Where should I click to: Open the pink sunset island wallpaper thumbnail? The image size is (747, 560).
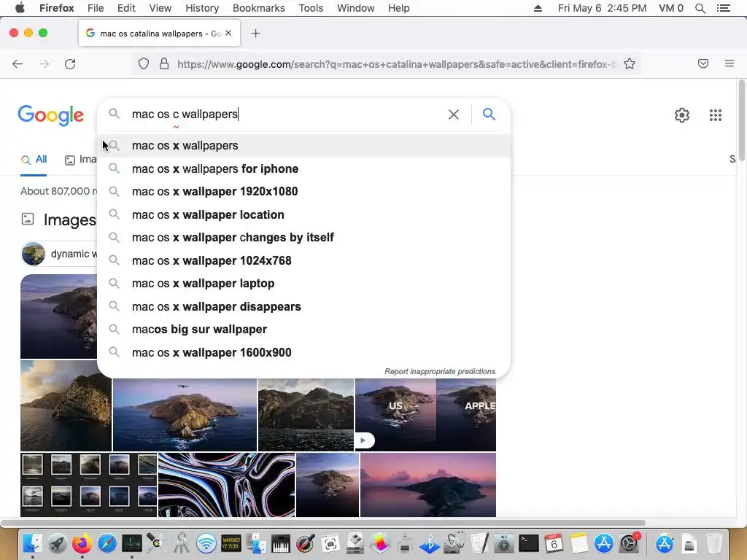(427, 485)
